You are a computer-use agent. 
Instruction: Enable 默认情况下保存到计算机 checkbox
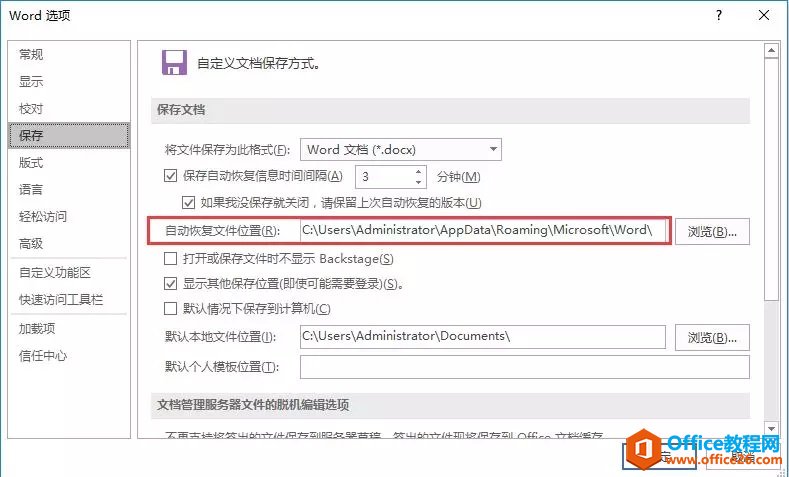coord(171,308)
